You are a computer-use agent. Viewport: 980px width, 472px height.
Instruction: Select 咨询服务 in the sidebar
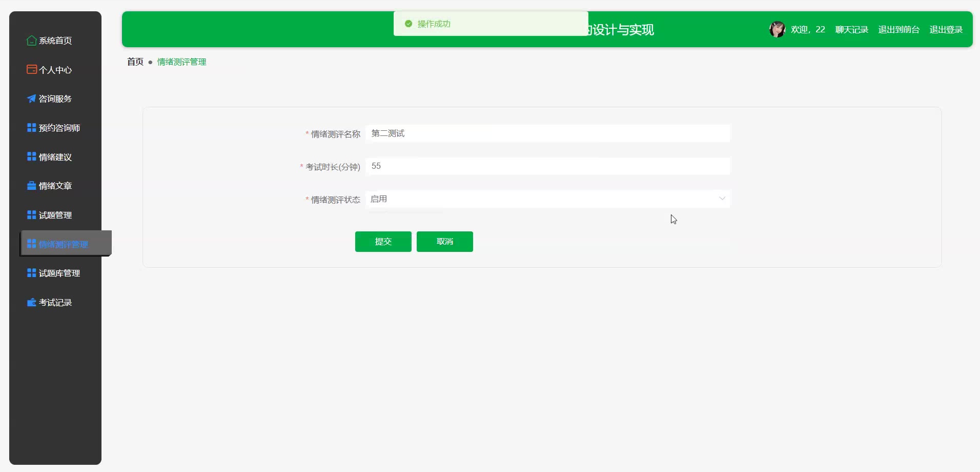(55, 99)
